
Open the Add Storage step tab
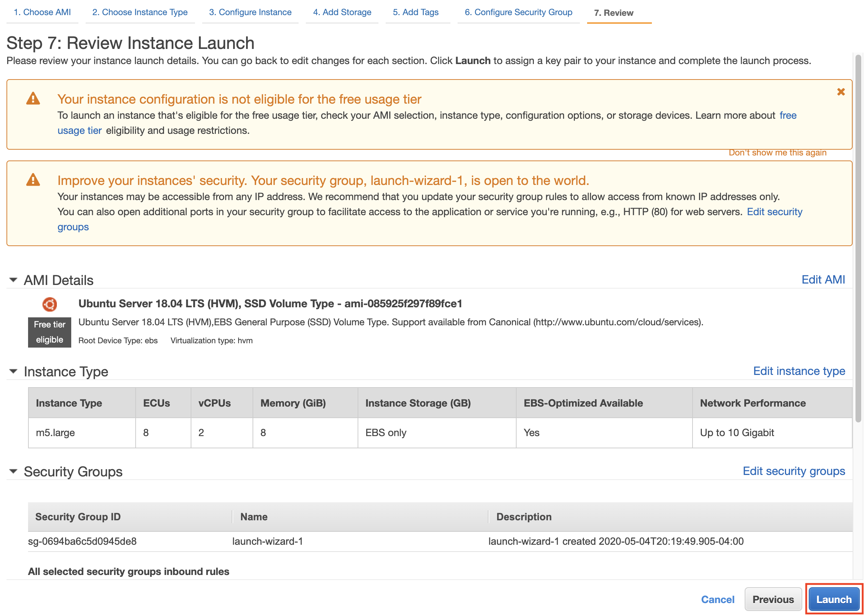tap(342, 12)
